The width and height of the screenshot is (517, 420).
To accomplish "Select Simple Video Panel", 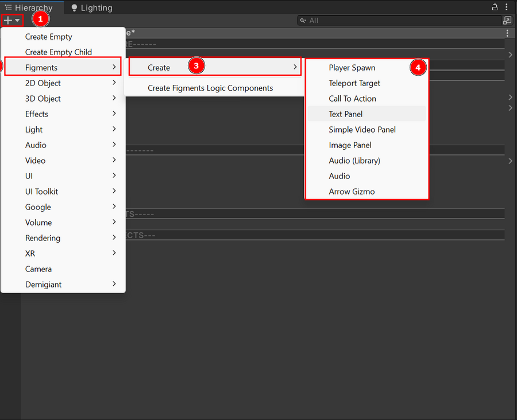I will 366,130.
